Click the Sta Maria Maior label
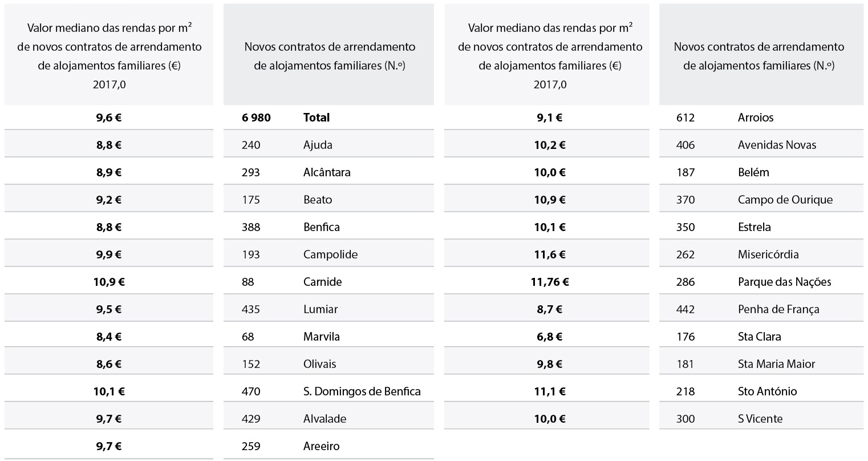This screenshot has height=461, width=868. pos(776,364)
